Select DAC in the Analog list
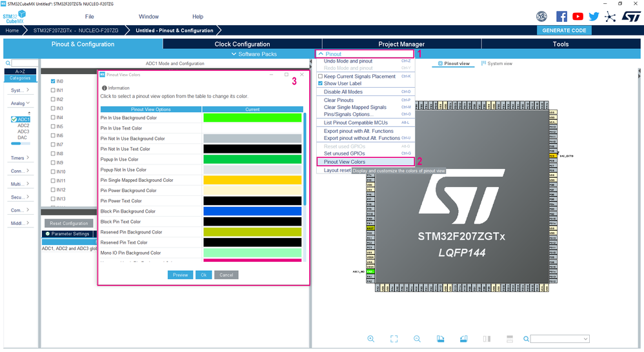The height and width of the screenshot is (352, 644). click(22, 138)
